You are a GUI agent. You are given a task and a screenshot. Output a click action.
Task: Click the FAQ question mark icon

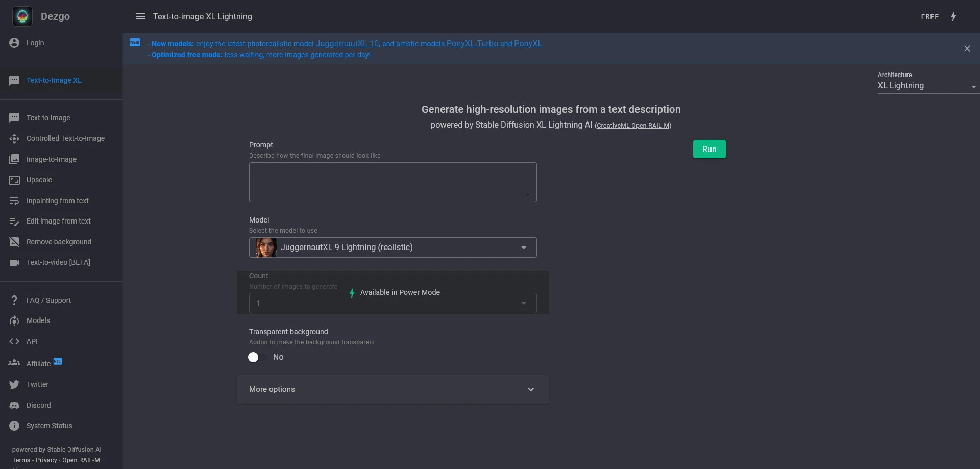[x=14, y=300]
